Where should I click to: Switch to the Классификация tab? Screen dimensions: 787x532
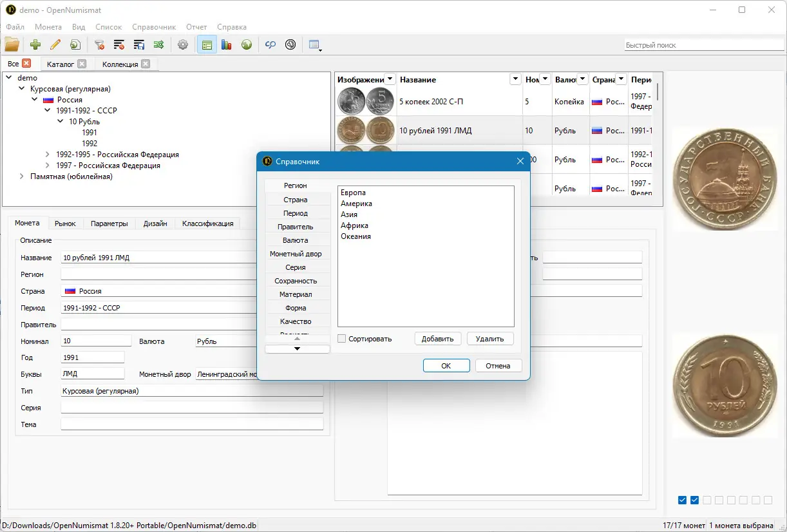click(x=207, y=223)
